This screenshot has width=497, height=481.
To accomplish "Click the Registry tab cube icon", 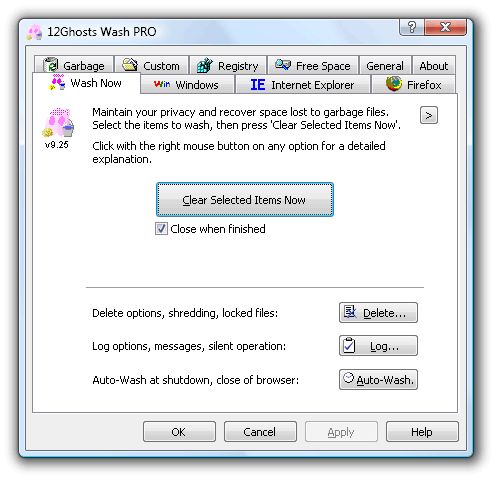I will click(205, 65).
